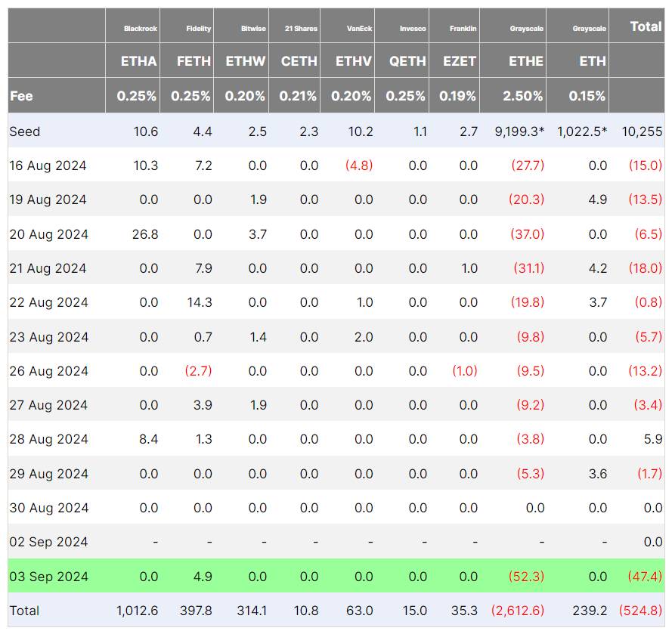The image size is (672, 634).
Task: Select the QETH ticker header
Action: tap(407, 61)
